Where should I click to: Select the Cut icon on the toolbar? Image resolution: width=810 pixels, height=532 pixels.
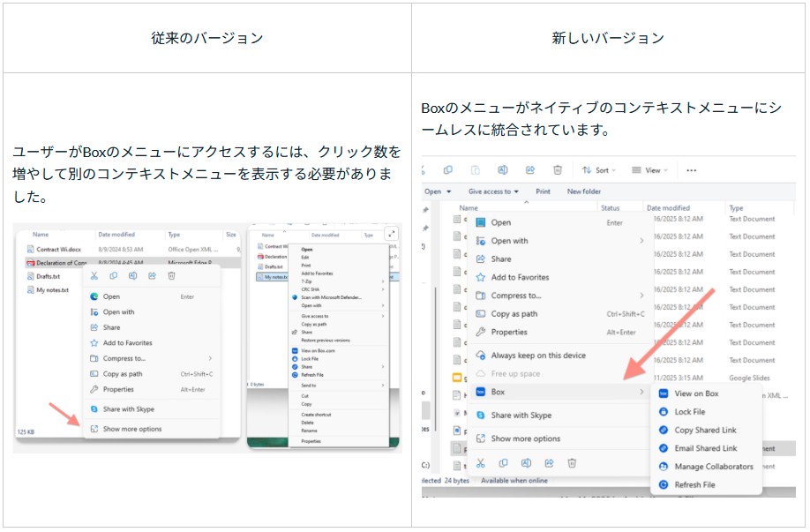pyautogui.click(x=425, y=169)
